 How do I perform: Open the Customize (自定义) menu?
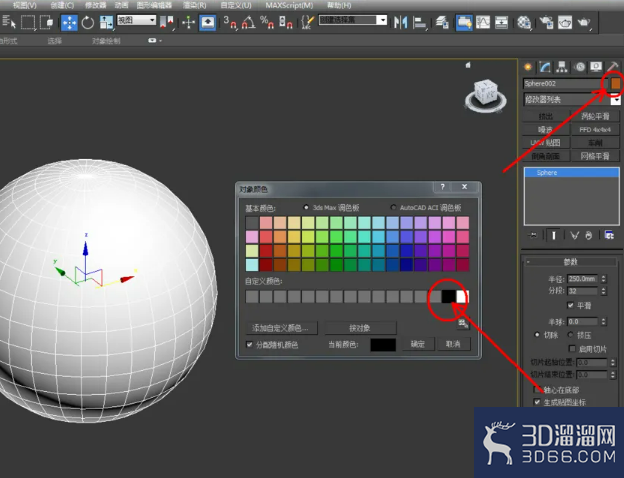pos(236,6)
